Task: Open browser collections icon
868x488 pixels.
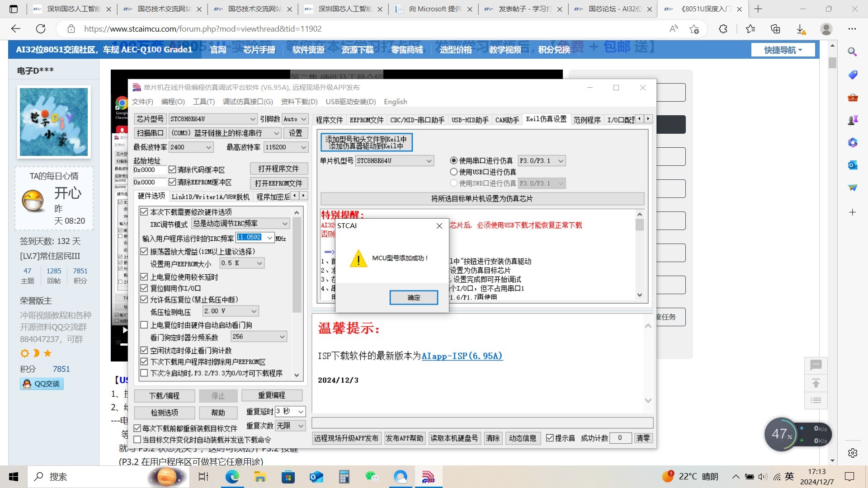Action: coord(775,29)
